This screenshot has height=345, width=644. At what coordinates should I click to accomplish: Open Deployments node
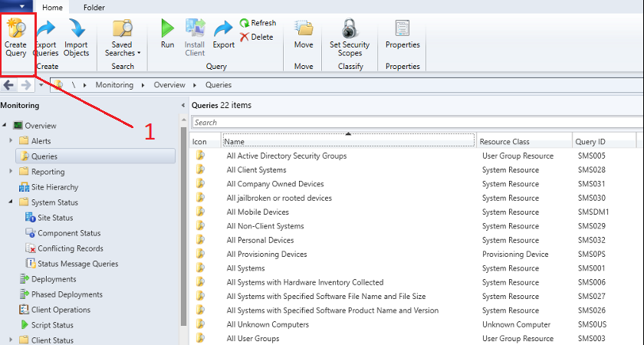[x=54, y=279]
